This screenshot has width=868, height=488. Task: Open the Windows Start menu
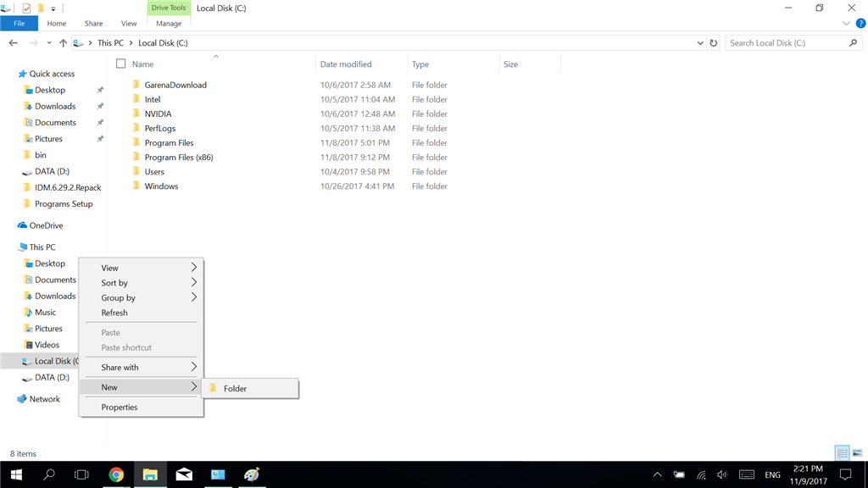point(16,474)
